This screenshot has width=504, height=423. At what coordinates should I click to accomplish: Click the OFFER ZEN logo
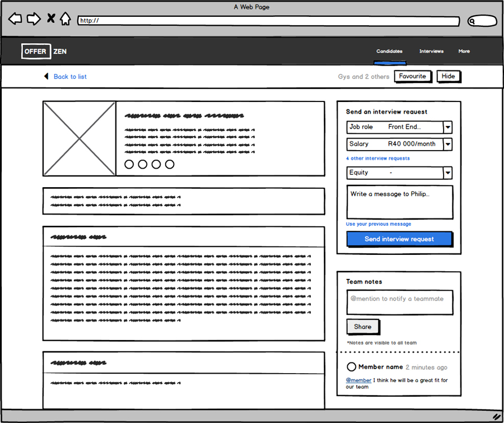coord(44,52)
